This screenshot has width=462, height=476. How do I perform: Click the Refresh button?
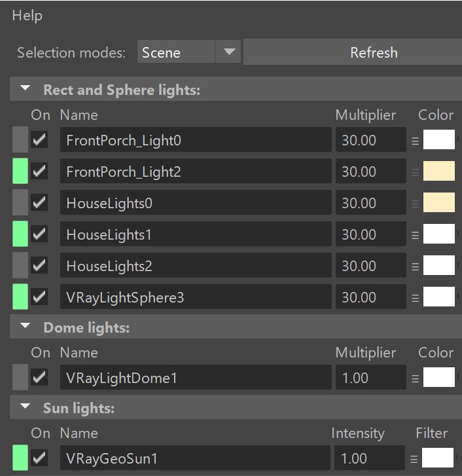[353, 52]
